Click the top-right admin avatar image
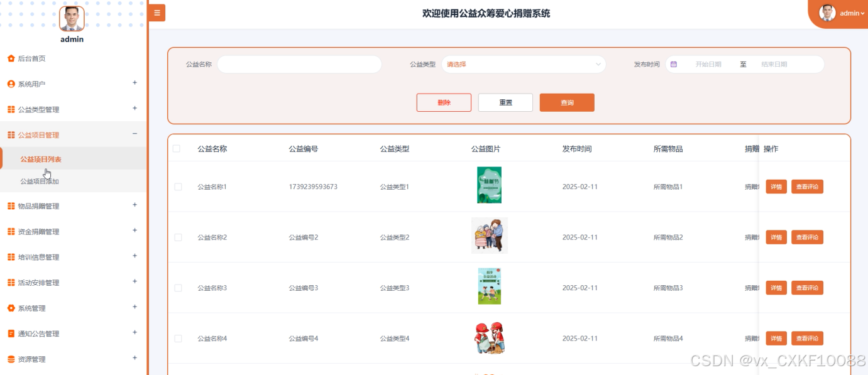 point(828,13)
